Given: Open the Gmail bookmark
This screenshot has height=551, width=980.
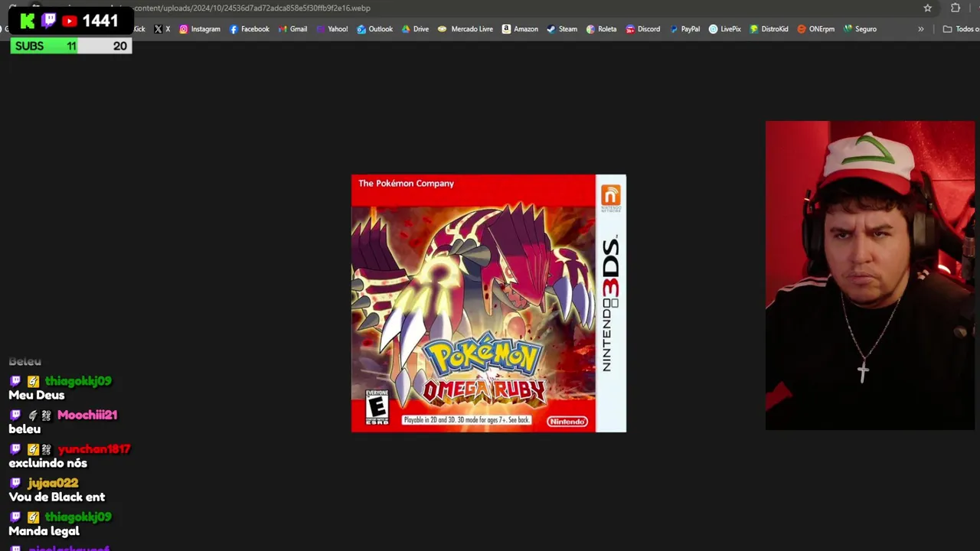Looking at the screenshot, I should coord(292,29).
